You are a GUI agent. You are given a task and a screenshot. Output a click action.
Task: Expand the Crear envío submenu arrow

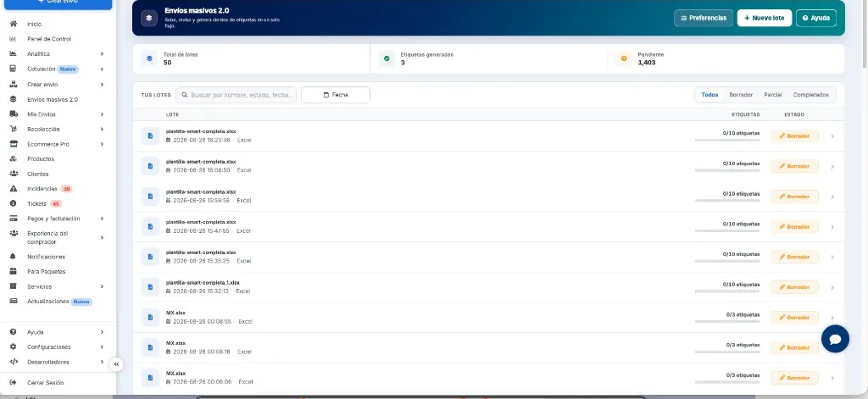tap(102, 84)
